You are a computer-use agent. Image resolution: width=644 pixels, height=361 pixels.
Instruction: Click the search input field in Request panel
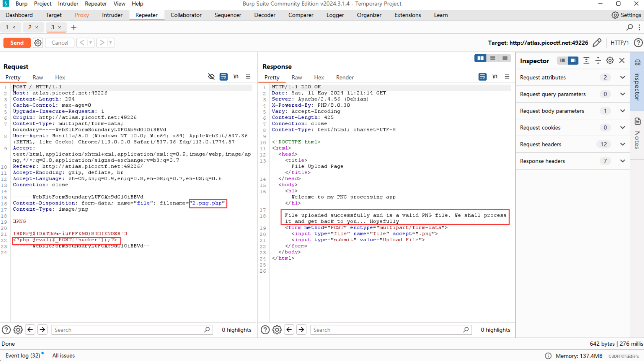tap(129, 330)
